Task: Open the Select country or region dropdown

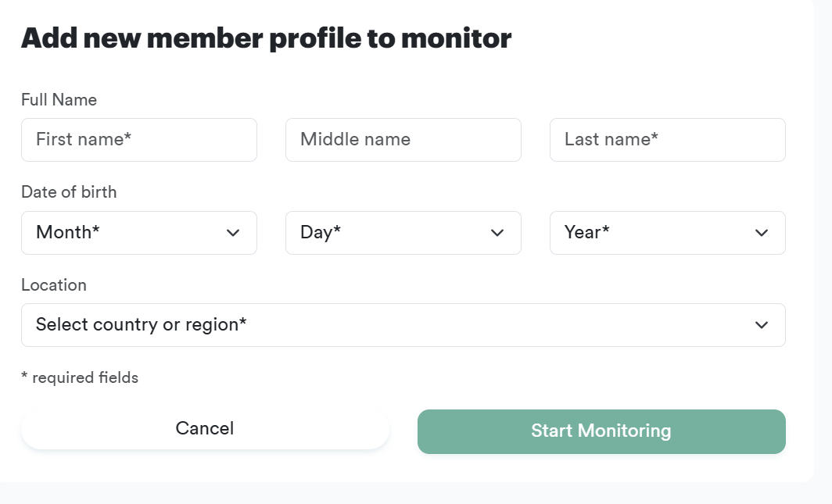Action: tap(403, 325)
